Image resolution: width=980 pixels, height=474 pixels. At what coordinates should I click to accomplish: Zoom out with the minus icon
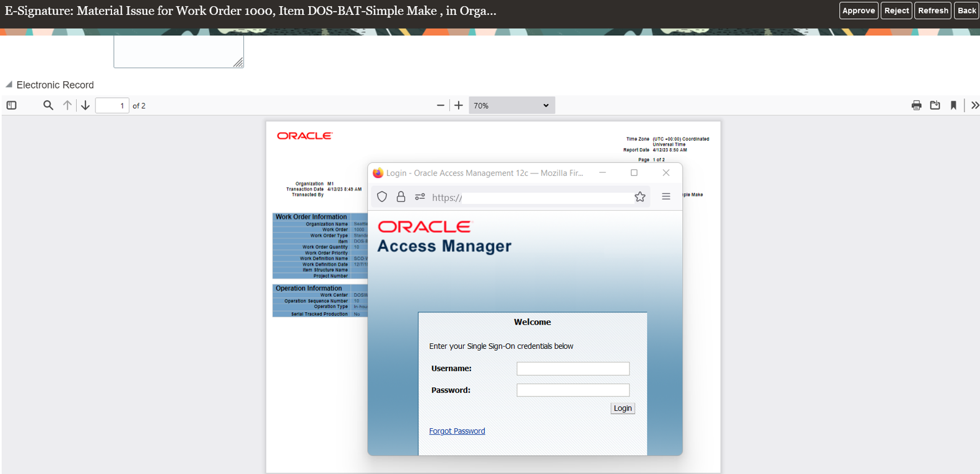440,105
